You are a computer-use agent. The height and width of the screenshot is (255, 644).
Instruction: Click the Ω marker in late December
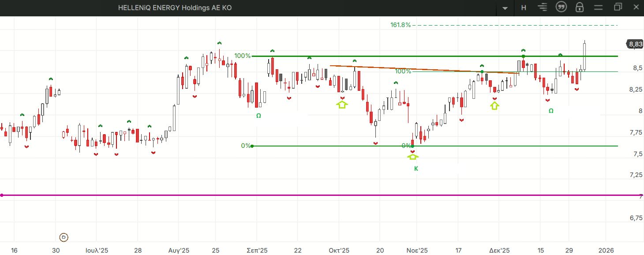point(551,111)
